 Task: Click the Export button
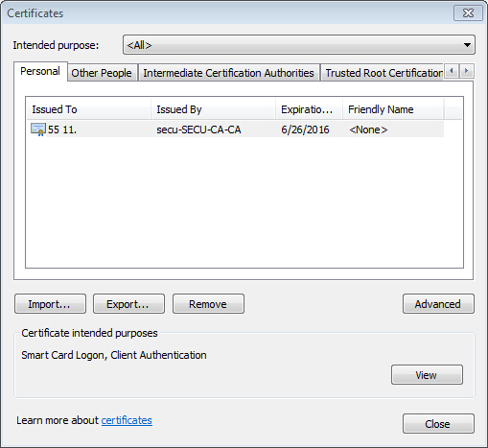pos(128,304)
